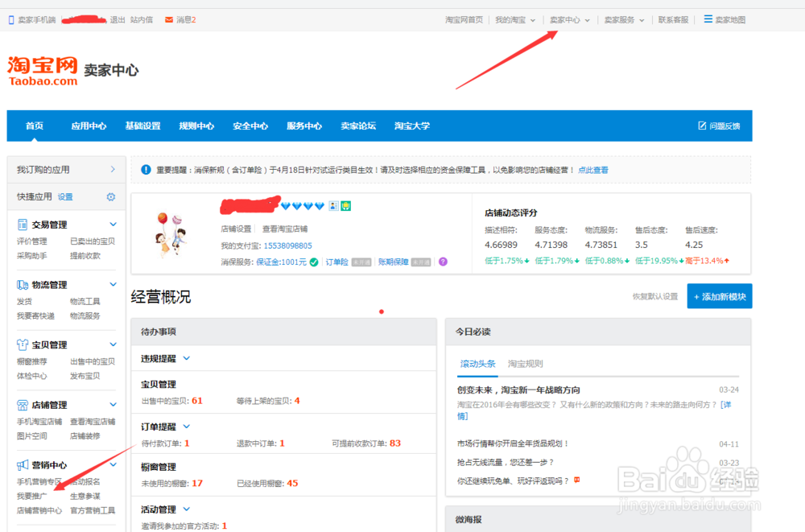Click the red flag icon beside 玩好评返现吗
The image size is (805, 532).
577,480
